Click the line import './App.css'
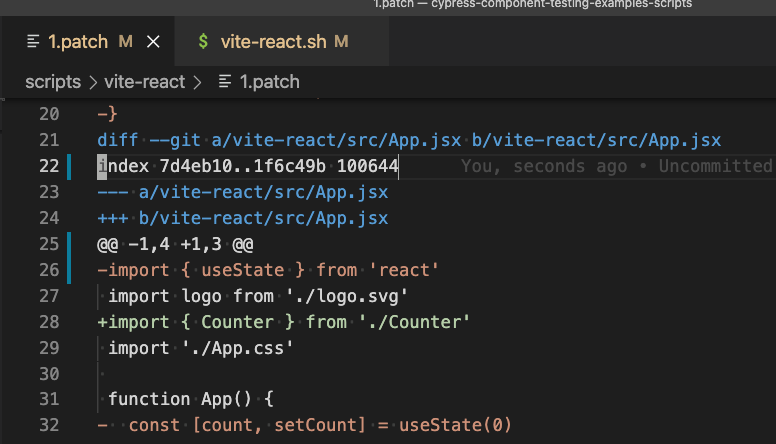Image resolution: width=776 pixels, height=444 pixels. click(200, 348)
